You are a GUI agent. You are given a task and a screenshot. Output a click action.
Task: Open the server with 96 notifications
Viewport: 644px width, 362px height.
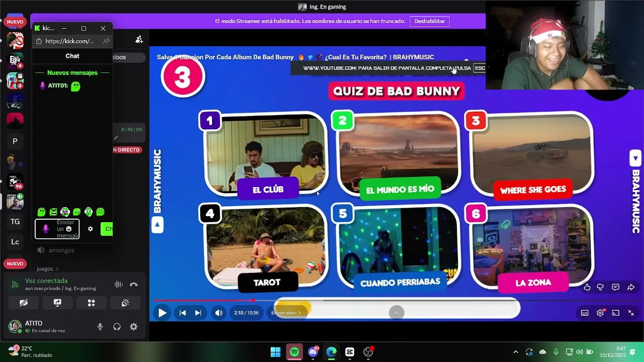pos(15,182)
